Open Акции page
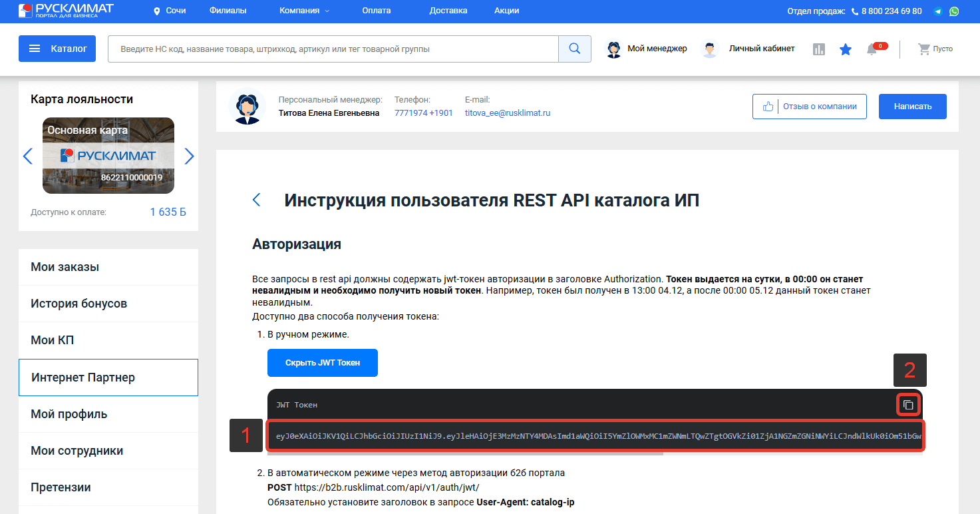Image resolution: width=980 pixels, height=514 pixels. click(x=507, y=11)
